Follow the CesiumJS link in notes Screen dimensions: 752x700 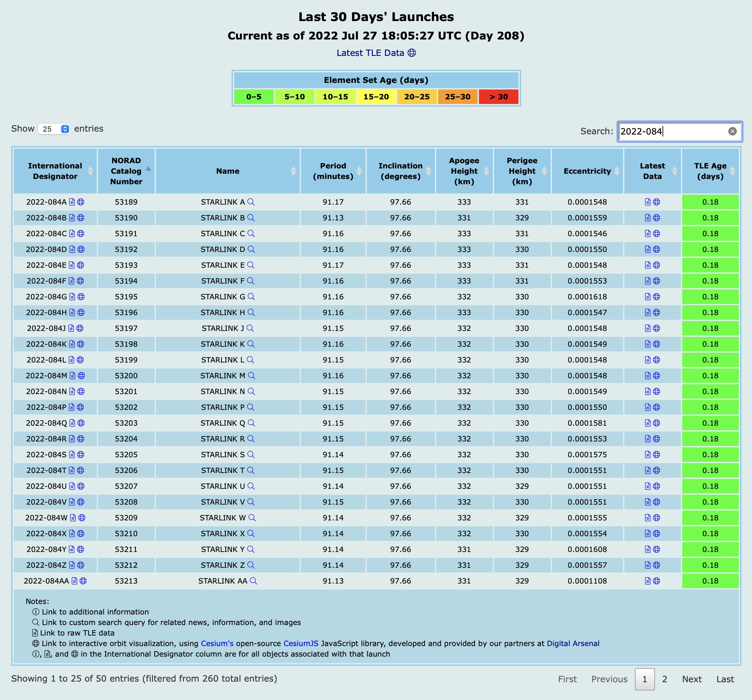tap(301, 644)
